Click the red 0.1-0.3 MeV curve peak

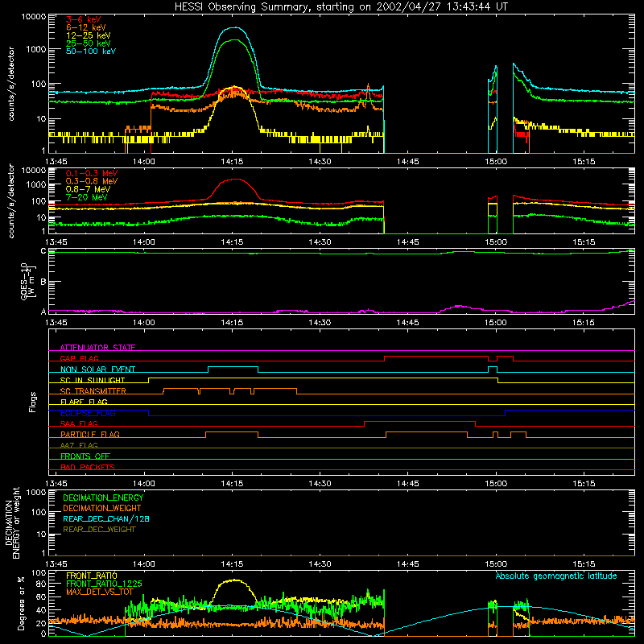[x=236, y=179]
